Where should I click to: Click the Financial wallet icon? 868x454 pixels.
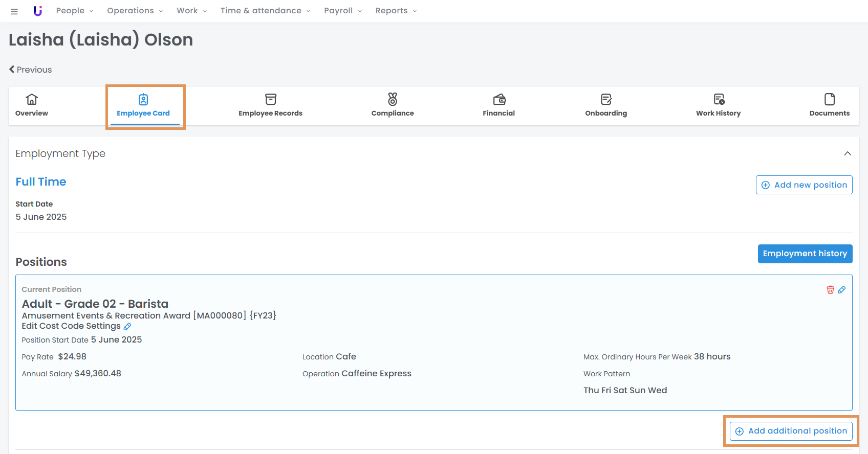[x=499, y=99]
